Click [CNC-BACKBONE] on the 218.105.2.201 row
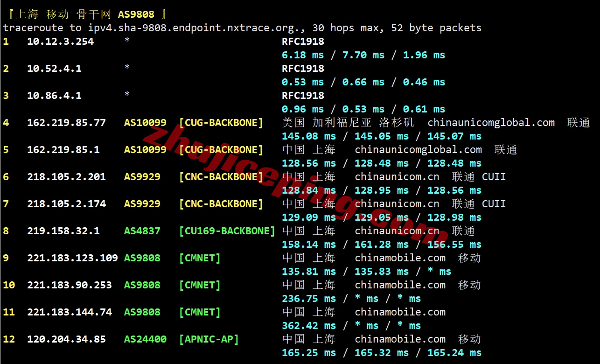Viewport: 600px width, 364px height. coord(221,177)
